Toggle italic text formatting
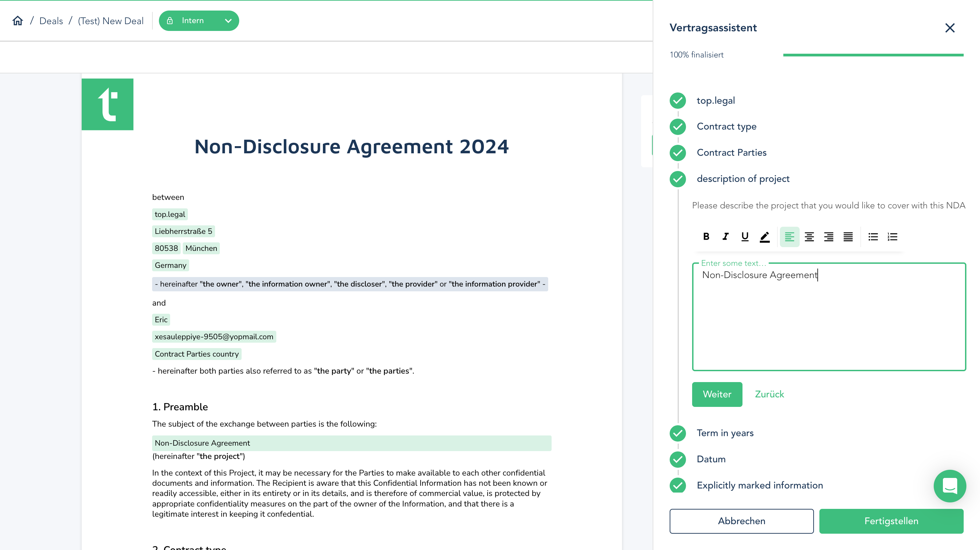Screen dimensions: 980x550 tap(725, 237)
